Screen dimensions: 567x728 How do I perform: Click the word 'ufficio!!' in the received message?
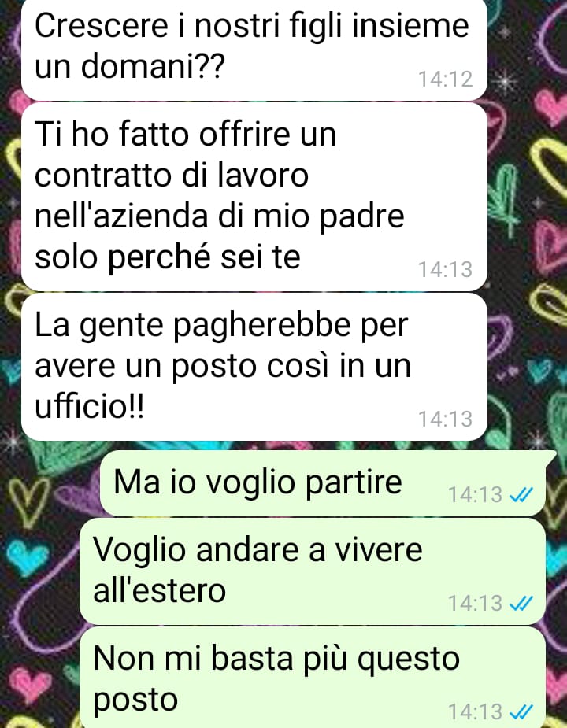click(x=90, y=406)
